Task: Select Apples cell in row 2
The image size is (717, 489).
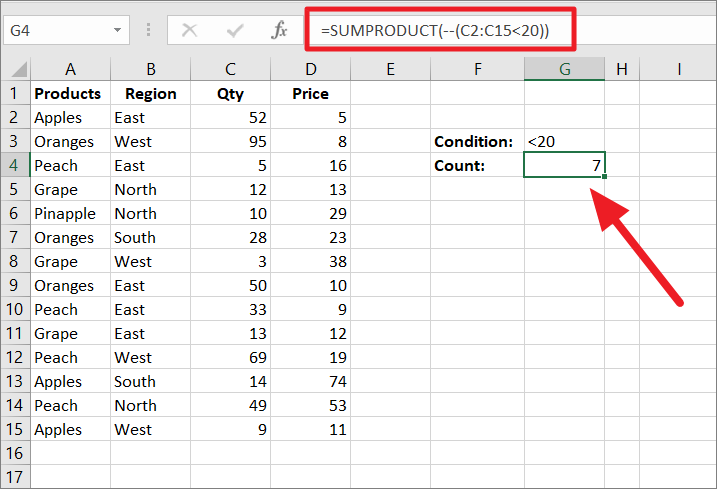Action: point(70,118)
